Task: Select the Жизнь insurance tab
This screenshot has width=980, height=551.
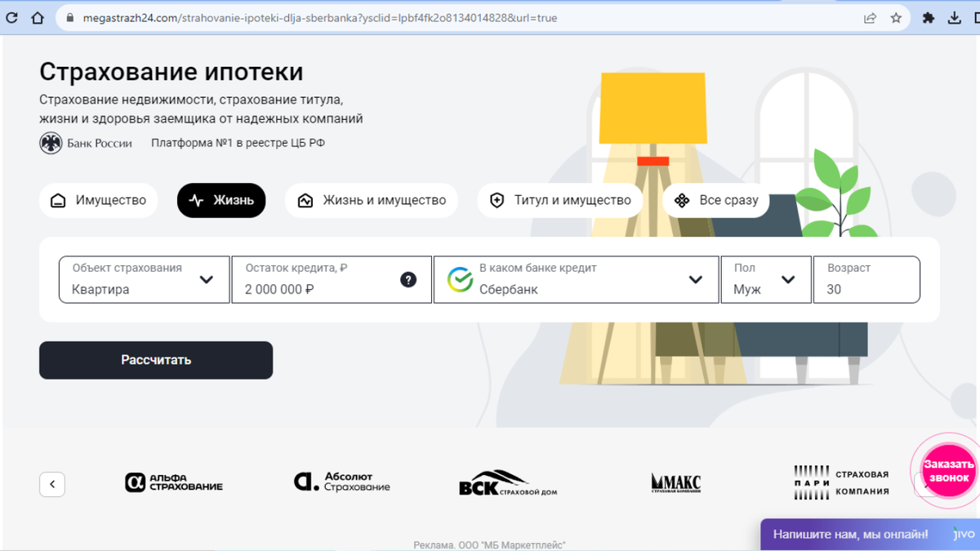Action: pyautogui.click(x=221, y=200)
